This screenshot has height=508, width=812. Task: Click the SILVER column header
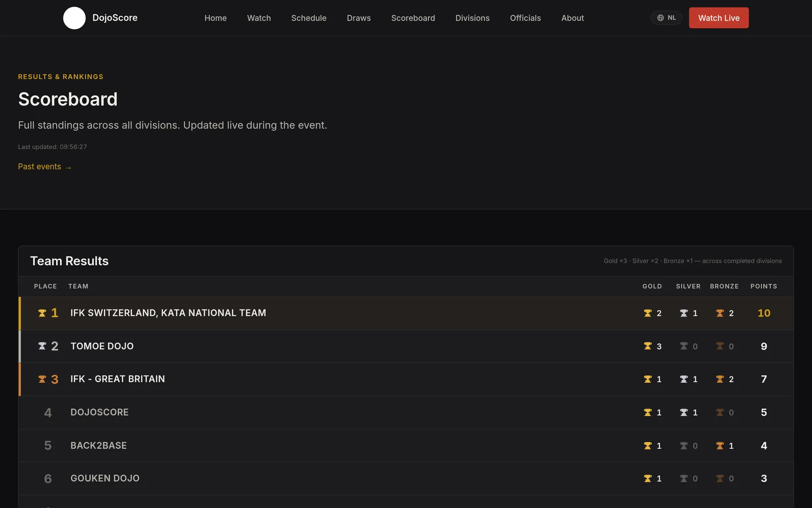pyautogui.click(x=688, y=287)
